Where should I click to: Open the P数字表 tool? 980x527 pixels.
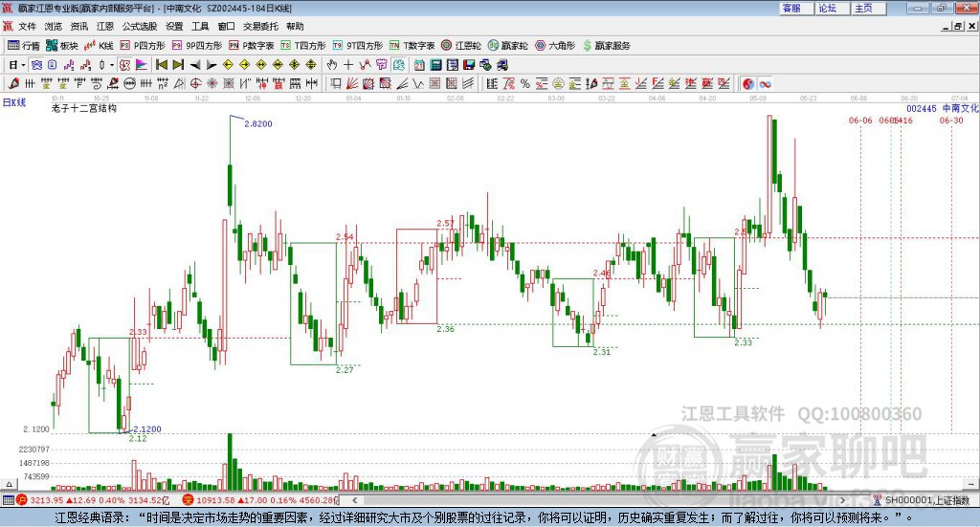pos(252,46)
